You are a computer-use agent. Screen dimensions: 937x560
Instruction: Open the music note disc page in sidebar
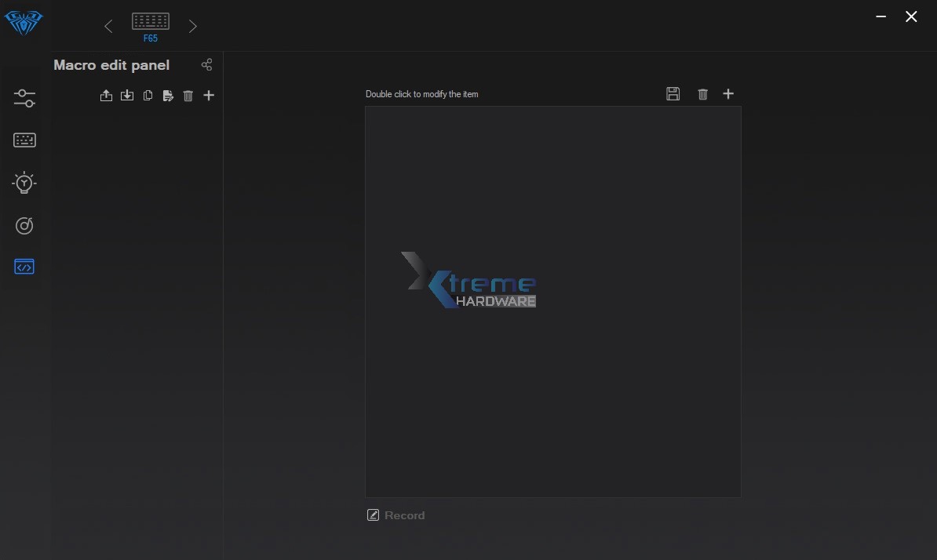[24, 226]
